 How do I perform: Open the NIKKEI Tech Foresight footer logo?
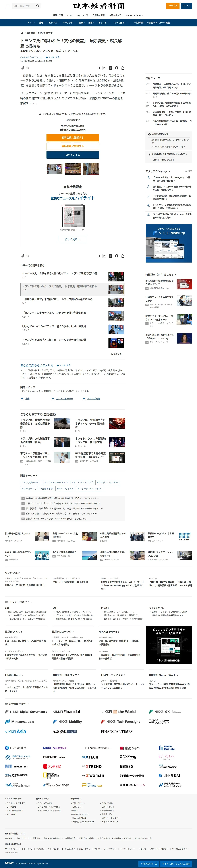120,722
